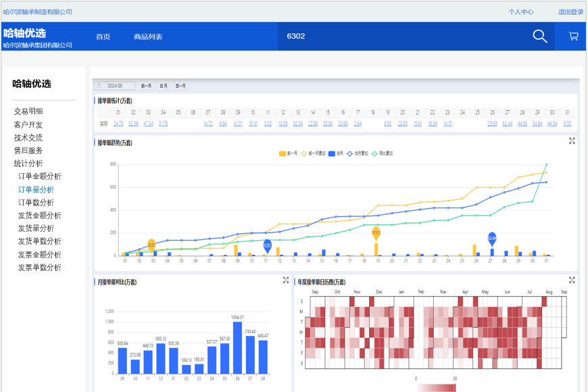Go to the 首页 home menu
This screenshot has width=588, height=392.
click(x=103, y=36)
